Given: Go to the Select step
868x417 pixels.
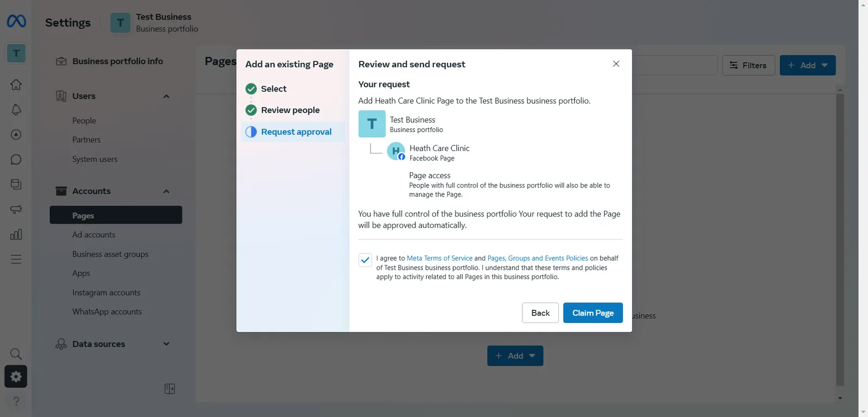Looking at the screenshot, I should 273,89.
